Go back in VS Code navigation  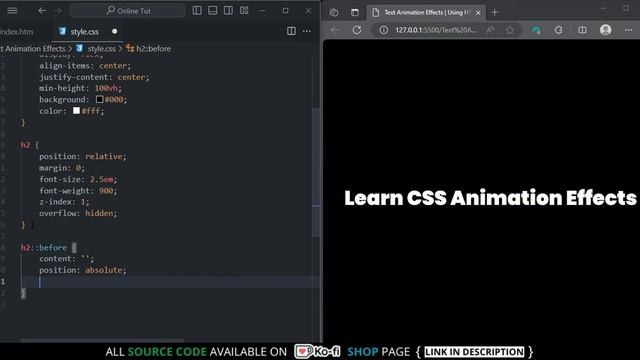pyautogui.click(x=42, y=11)
